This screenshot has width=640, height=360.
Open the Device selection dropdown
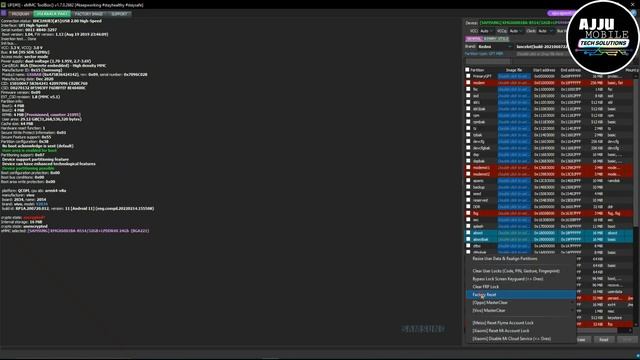524,23
